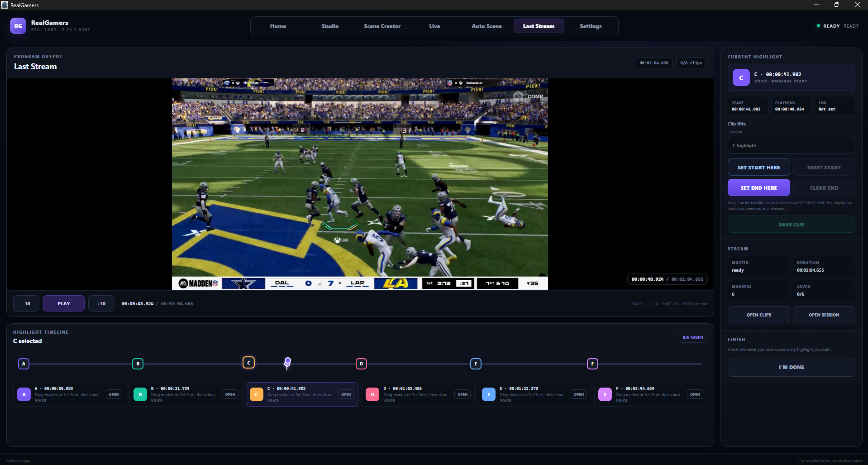868x465 pixels.
Task: Click the 'Review playing.' status bar text
Action: pyautogui.click(x=19, y=461)
